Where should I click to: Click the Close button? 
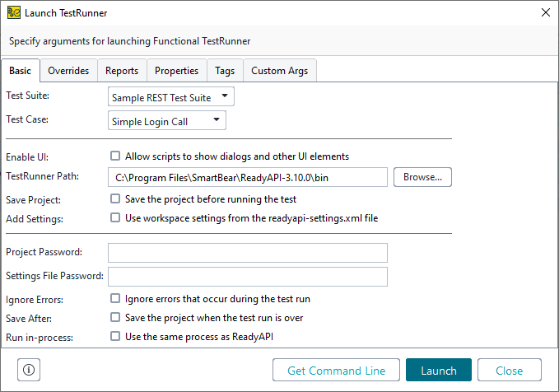click(510, 371)
